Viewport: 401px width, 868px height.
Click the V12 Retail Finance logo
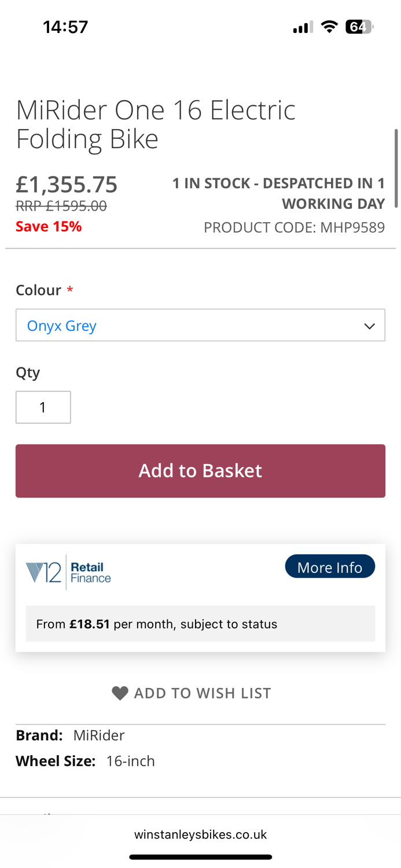(68, 572)
